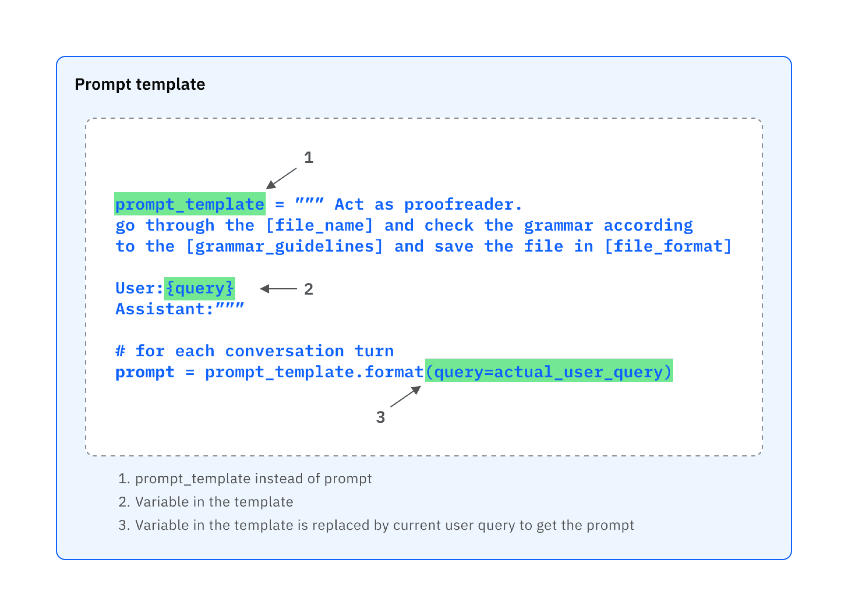The height and width of the screenshot is (616, 848).
Task: Click the [grammar_guidelines] placeholder text
Action: point(285,247)
